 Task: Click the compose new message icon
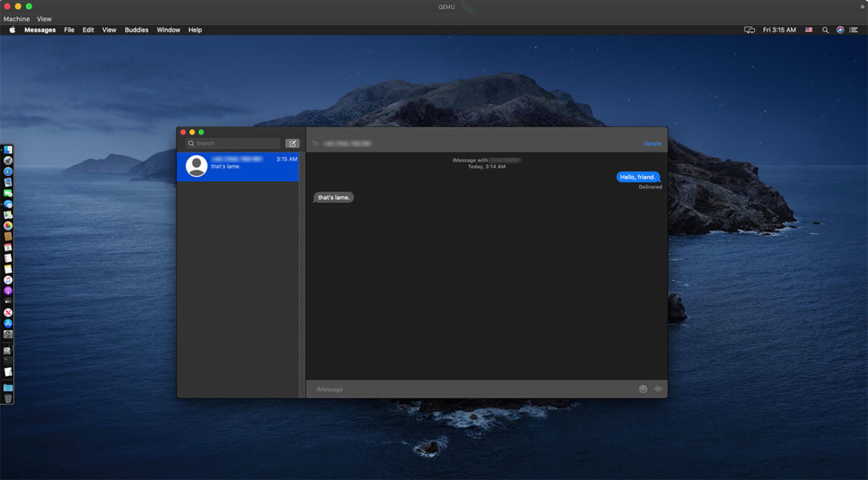pos(292,143)
